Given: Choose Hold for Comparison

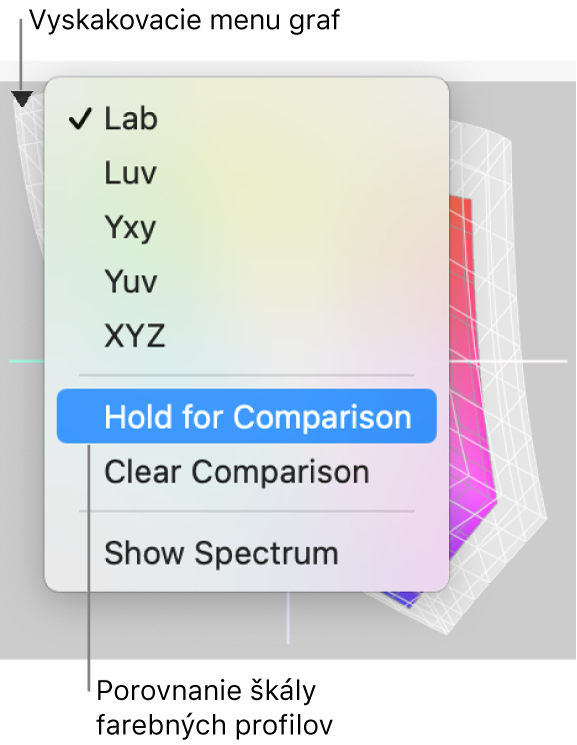Looking at the screenshot, I should coord(247,417).
